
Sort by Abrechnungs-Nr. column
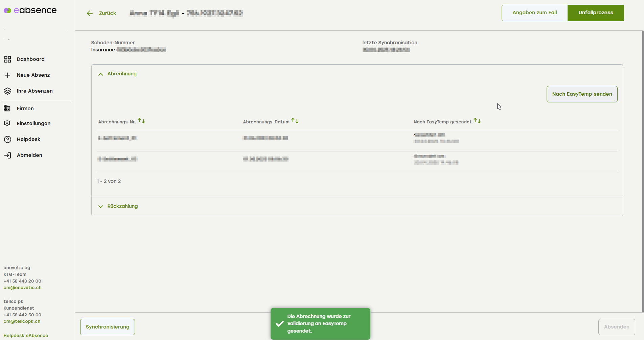click(141, 121)
